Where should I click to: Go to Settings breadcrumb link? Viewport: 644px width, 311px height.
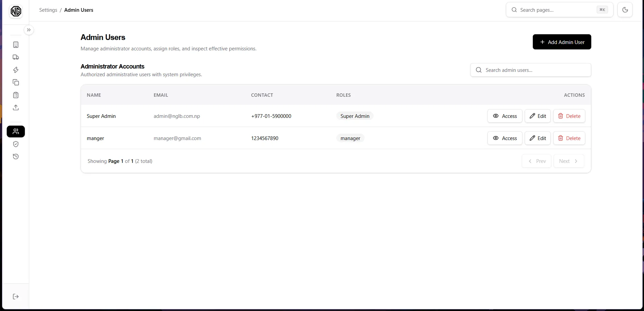click(x=48, y=10)
